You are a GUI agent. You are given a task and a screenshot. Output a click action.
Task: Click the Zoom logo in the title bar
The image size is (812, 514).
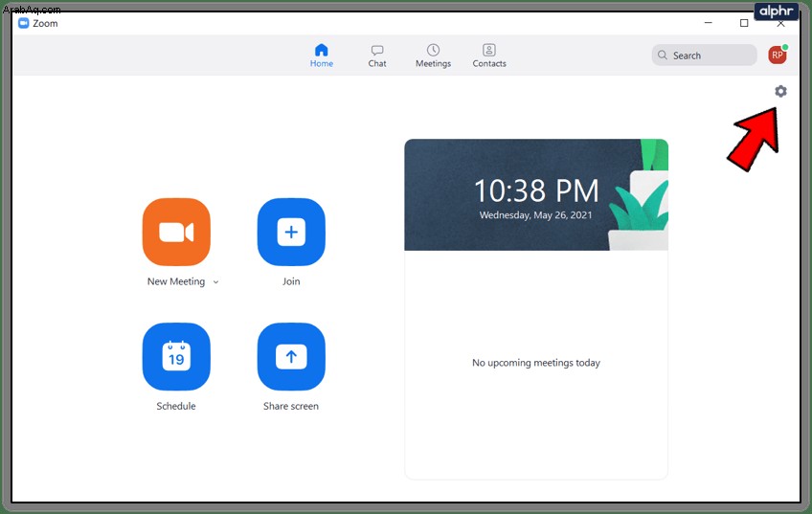point(23,23)
